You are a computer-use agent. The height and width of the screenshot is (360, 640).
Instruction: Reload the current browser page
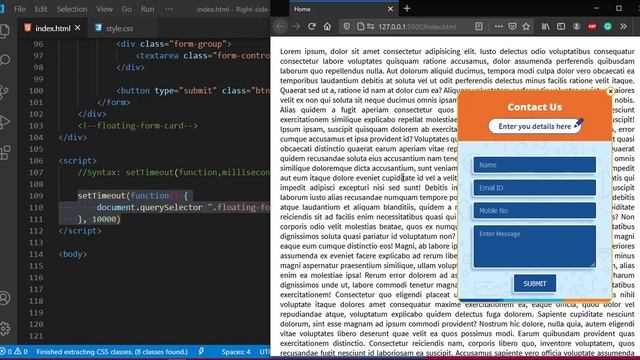[312, 27]
